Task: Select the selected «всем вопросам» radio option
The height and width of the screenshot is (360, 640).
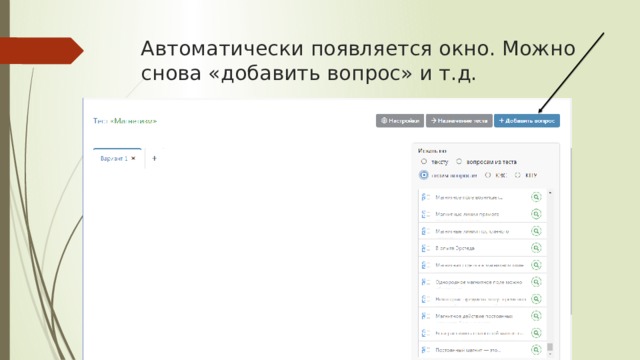Action: [x=424, y=175]
